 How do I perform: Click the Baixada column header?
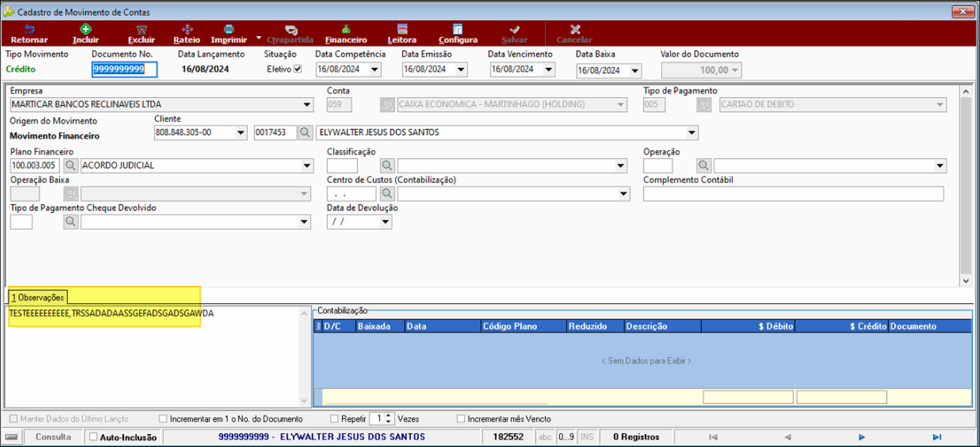pos(380,326)
